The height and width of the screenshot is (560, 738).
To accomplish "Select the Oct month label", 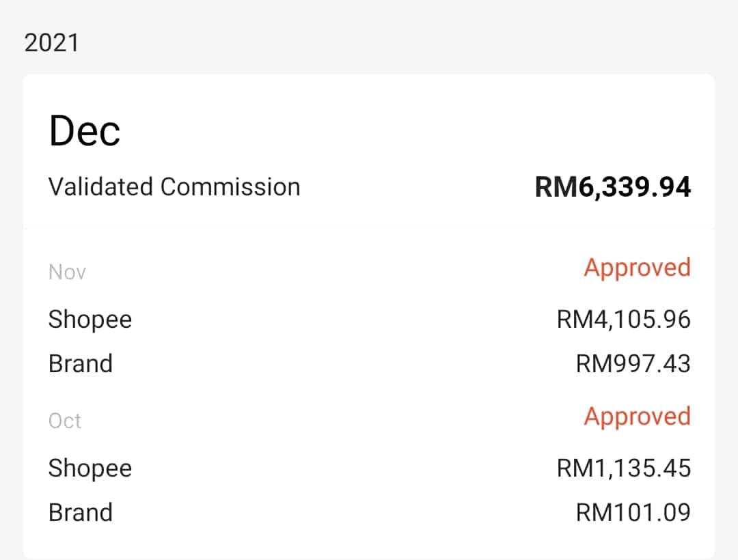I will [65, 421].
